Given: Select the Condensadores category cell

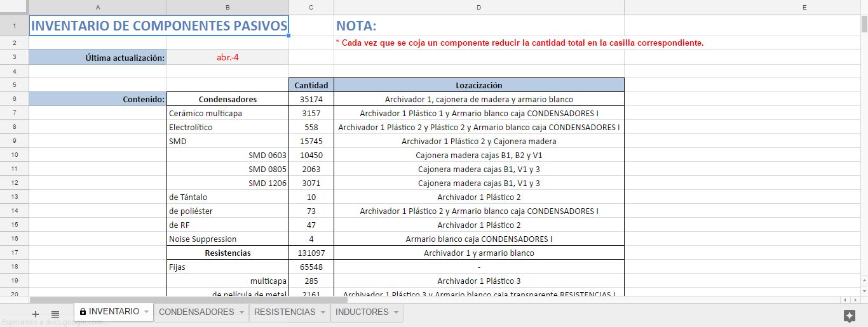Looking at the screenshot, I should click(x=227, y=99).
